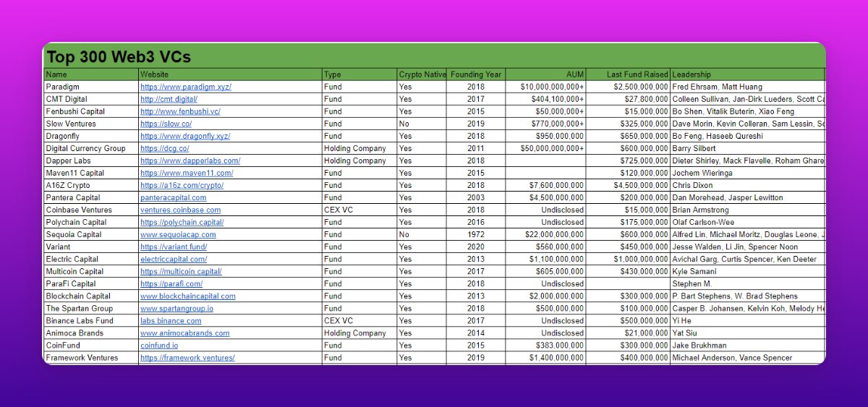Select the Founding Year column header

(476, 74)
